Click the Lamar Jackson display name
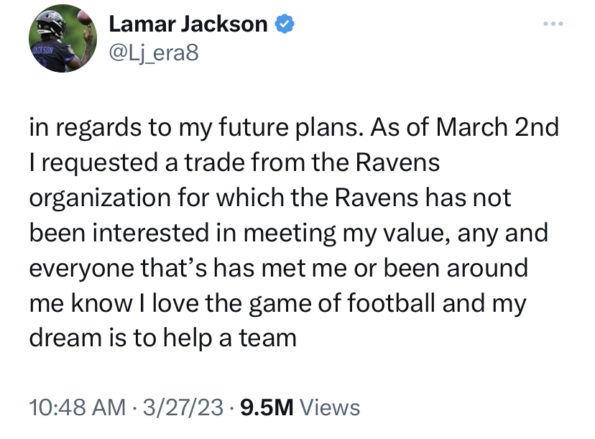Viewport: 595px width, 439px height. pos(188,24)
